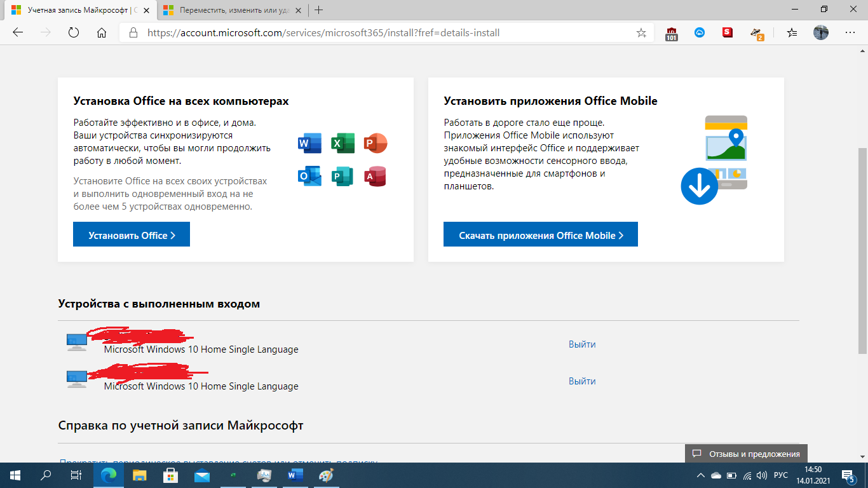Image resolution: width=868 pixels, height=488 pixels.
Task: Open the Word taskbar icon
Action: point(295,475)
